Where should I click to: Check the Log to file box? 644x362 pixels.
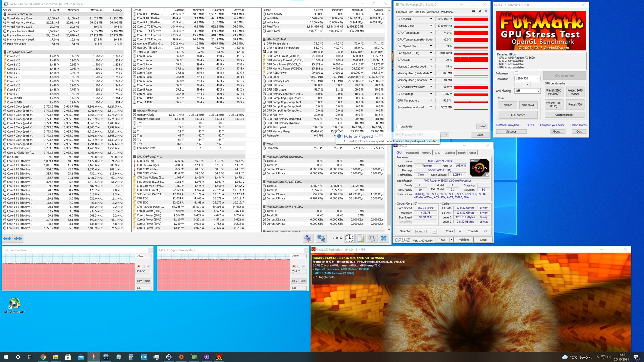(398, 127)
